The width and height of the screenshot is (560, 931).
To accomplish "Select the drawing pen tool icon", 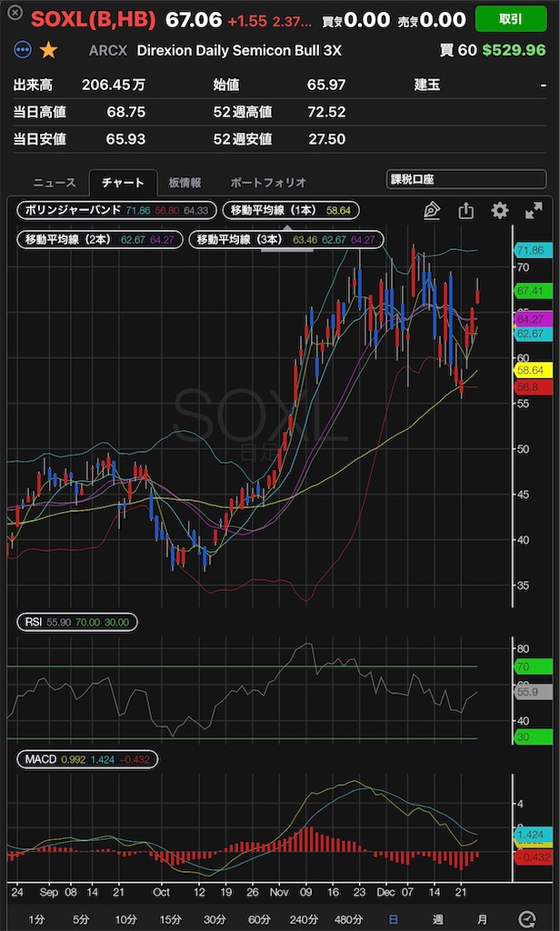I will 432,211.
